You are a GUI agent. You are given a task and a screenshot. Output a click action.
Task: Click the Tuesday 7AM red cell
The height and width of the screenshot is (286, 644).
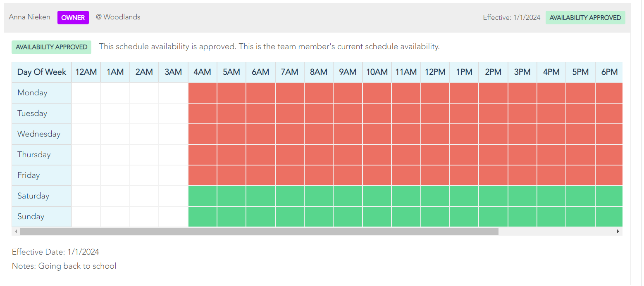(290, 113)
